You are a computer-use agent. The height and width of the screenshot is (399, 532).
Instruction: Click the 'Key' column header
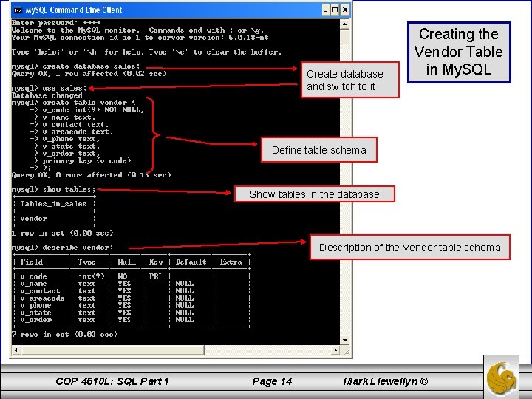[156, 262]
